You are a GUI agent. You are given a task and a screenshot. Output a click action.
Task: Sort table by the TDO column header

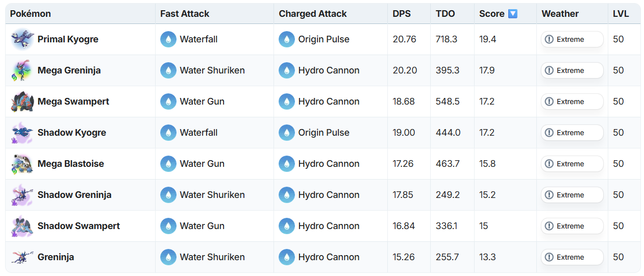[x=445, y=14]
